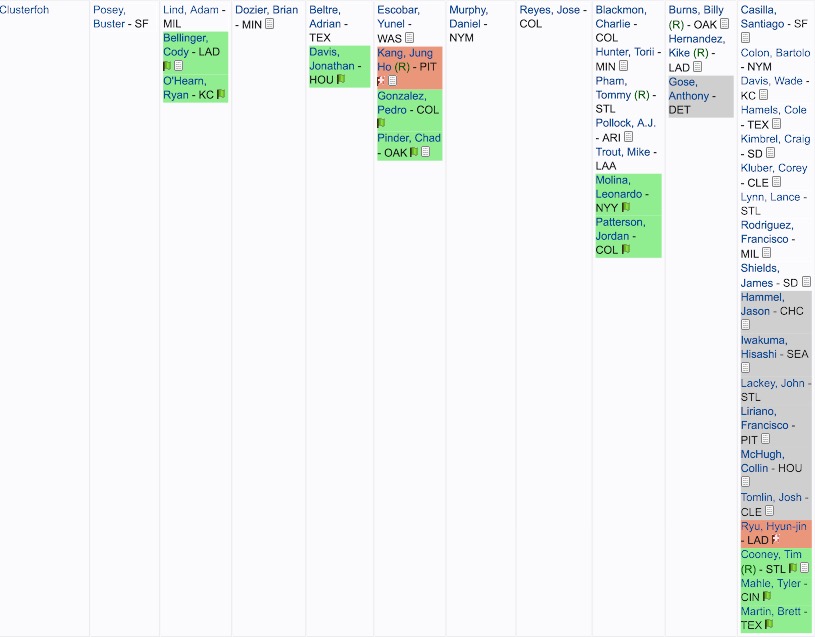This screenshot has height=637, width=815.
Task: View Mike Trout's player profile
Action: click(x=623, y=152)
